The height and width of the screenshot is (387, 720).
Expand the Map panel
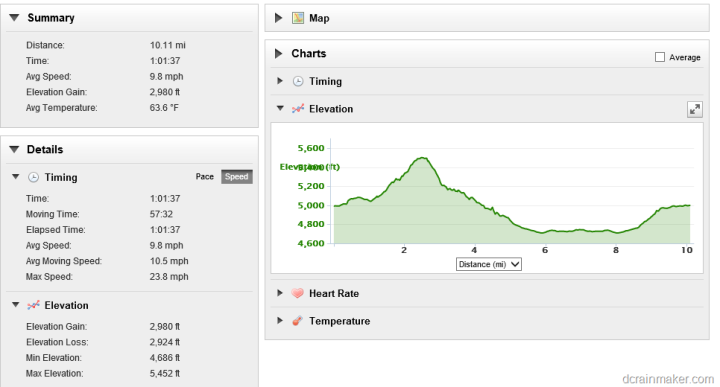278,18
